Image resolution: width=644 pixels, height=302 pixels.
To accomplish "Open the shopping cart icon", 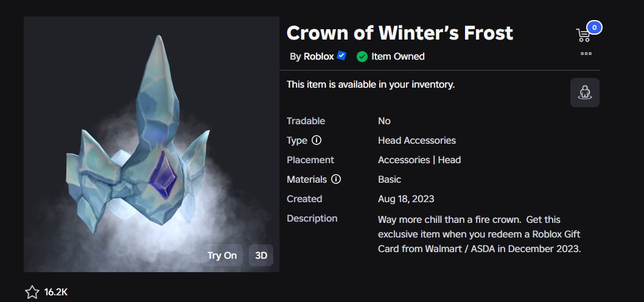I will 583,35.
